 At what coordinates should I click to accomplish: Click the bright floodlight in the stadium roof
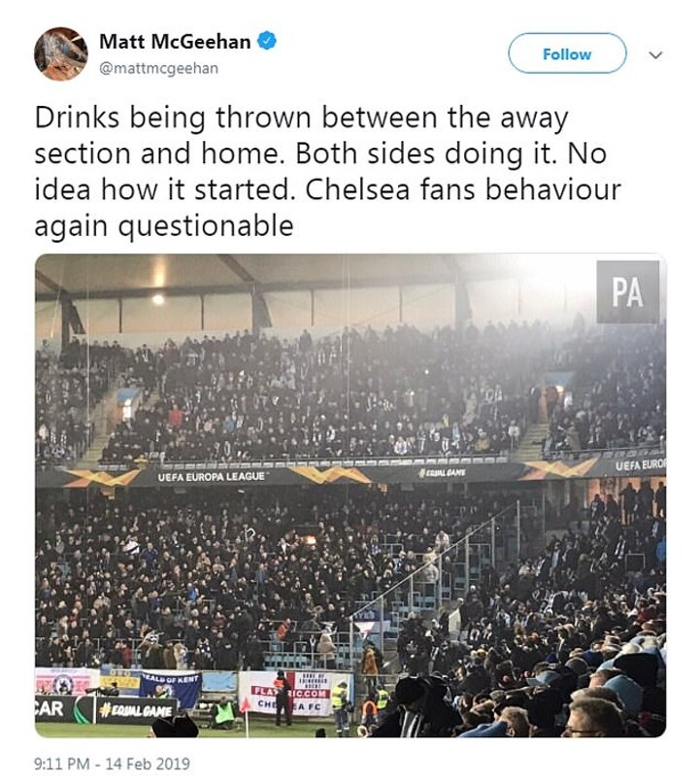[158, 299]
